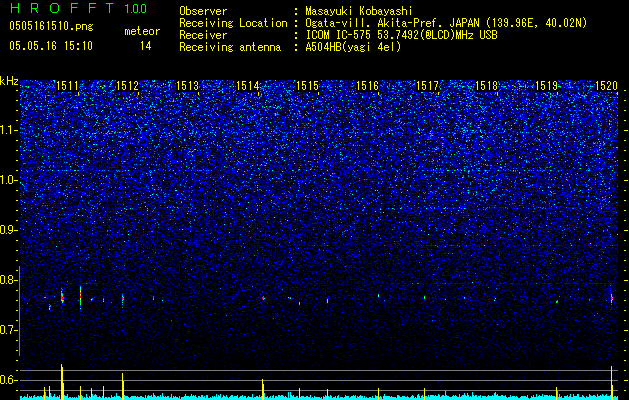Click the Receiving Location value text
Viewport: 629px width, 400px height.
(x=446, y=23)
